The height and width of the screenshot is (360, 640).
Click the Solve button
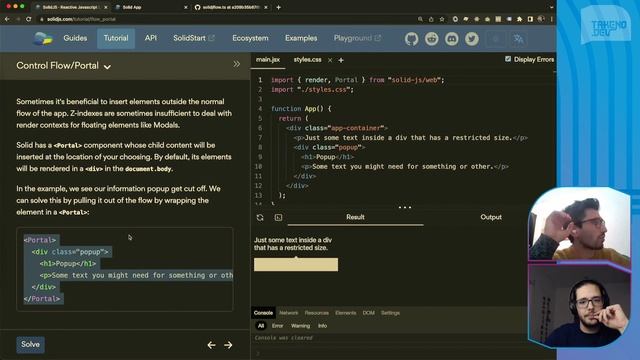pyautogui.click(x=31, y=344)
